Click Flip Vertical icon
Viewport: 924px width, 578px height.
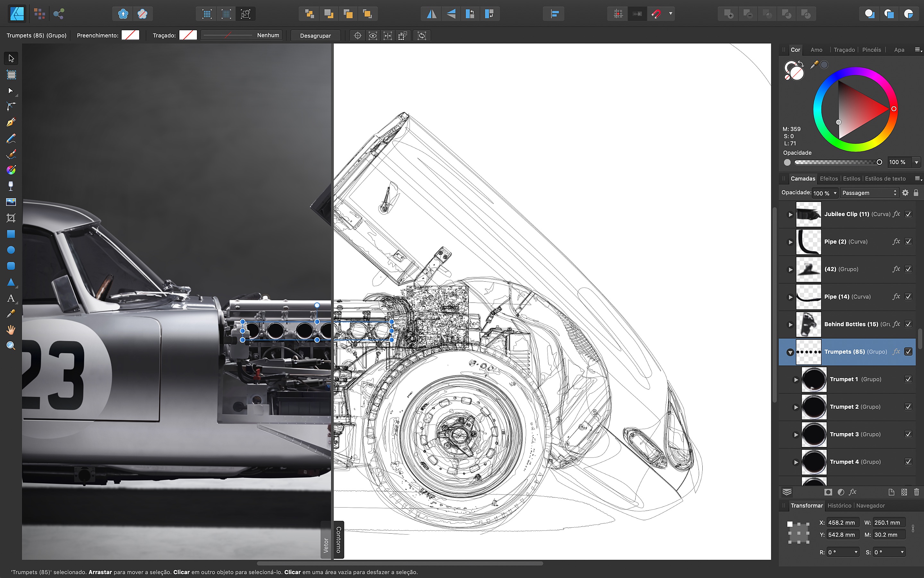[x=451, y=14]
